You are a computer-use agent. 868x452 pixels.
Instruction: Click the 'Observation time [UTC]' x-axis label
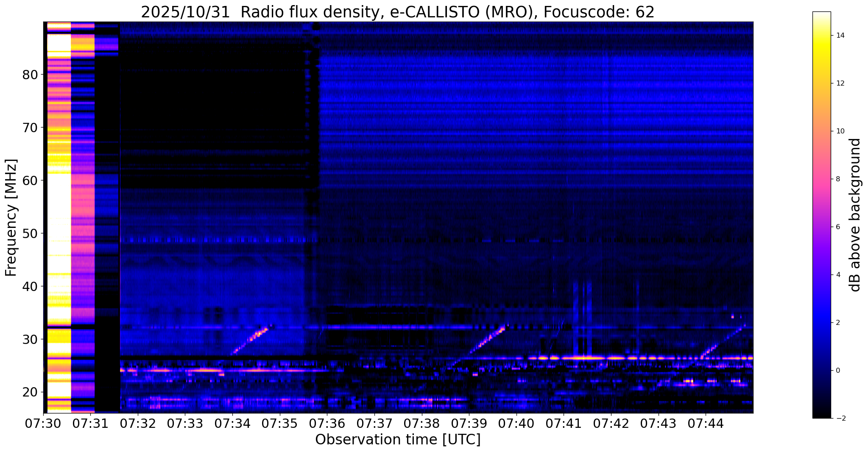pos(398,440)
